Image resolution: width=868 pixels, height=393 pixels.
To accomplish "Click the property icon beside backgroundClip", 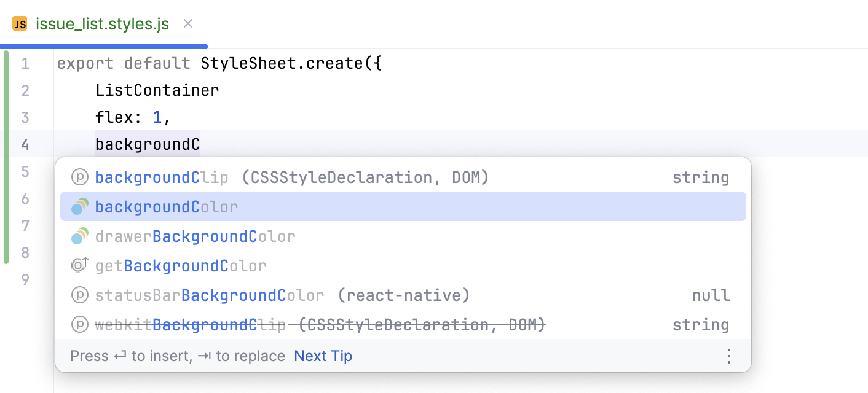I will click(79, 177).
